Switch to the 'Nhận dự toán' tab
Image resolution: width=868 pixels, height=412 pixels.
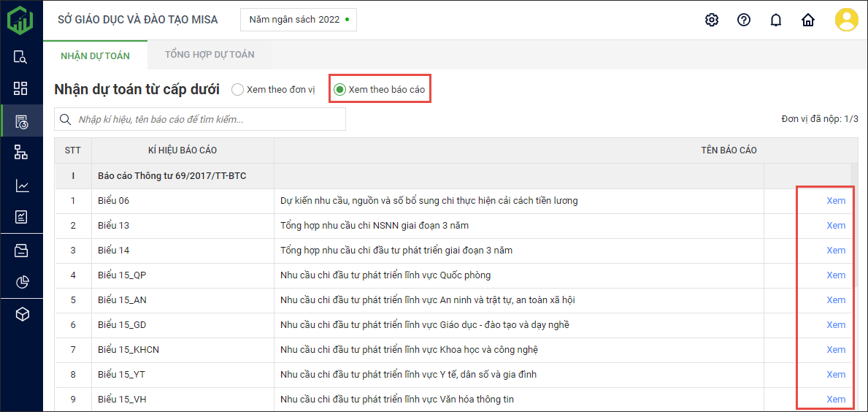click(x=95, y=55)
